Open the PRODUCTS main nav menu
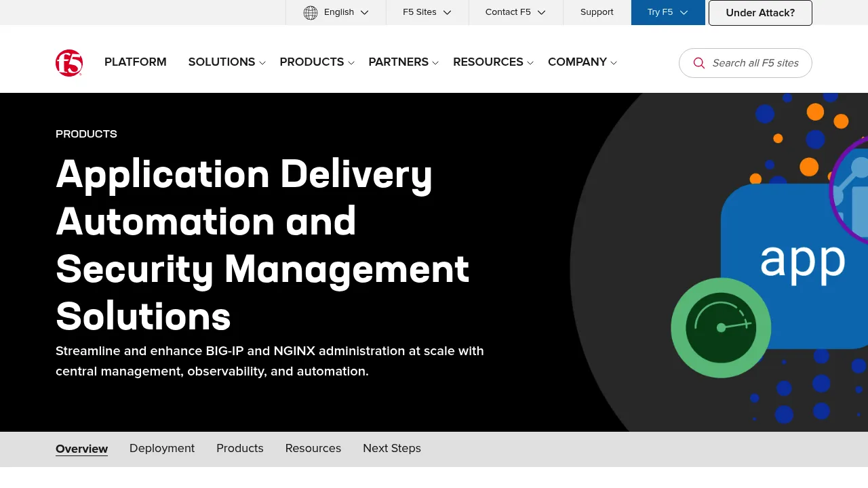868x488 pixels. pyautogui.click(x=312, y=62)
